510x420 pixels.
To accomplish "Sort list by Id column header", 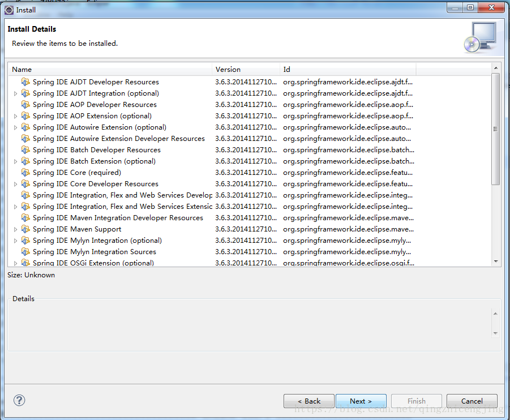I will pyautogui.click(x=348, y=69).
